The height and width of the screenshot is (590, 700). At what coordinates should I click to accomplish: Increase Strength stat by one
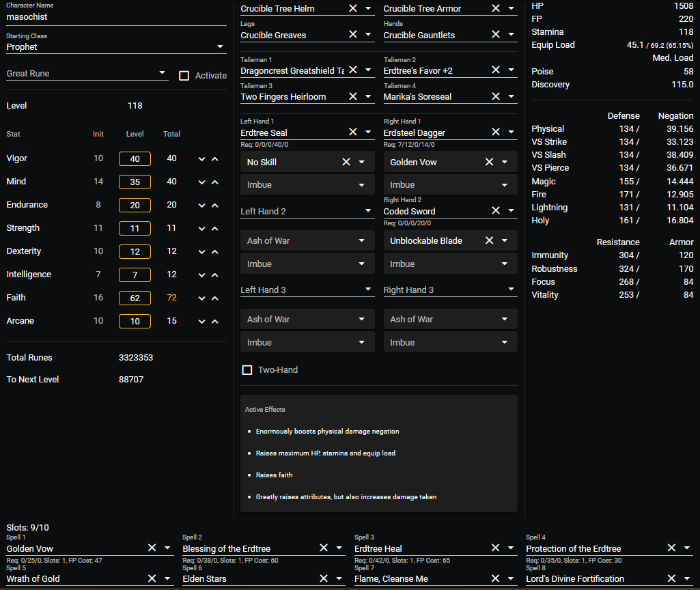coord(214,229)
